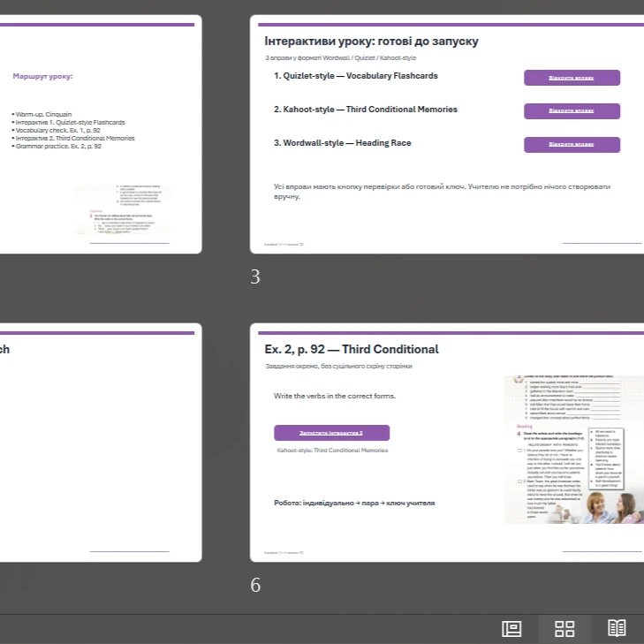Click note starting 'Усі вправи мають кнопку перевірки'
The height and width of the screenshot is (644, 644).
[x=442, y=192]
